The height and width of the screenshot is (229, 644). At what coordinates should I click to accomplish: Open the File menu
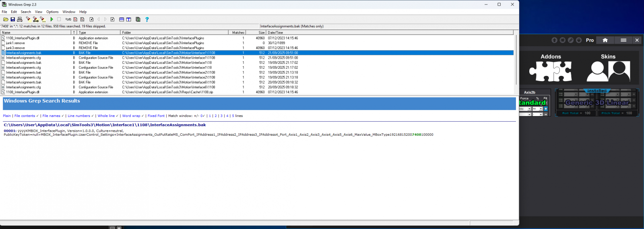point(4,12)
